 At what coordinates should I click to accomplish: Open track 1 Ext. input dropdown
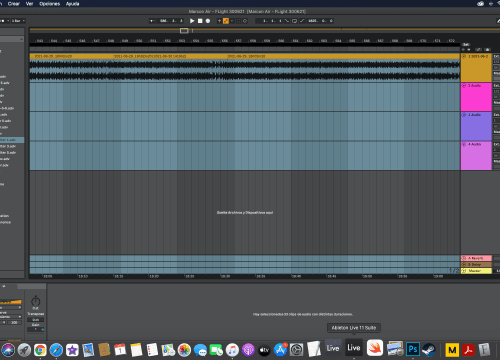(x=497, y=56)
